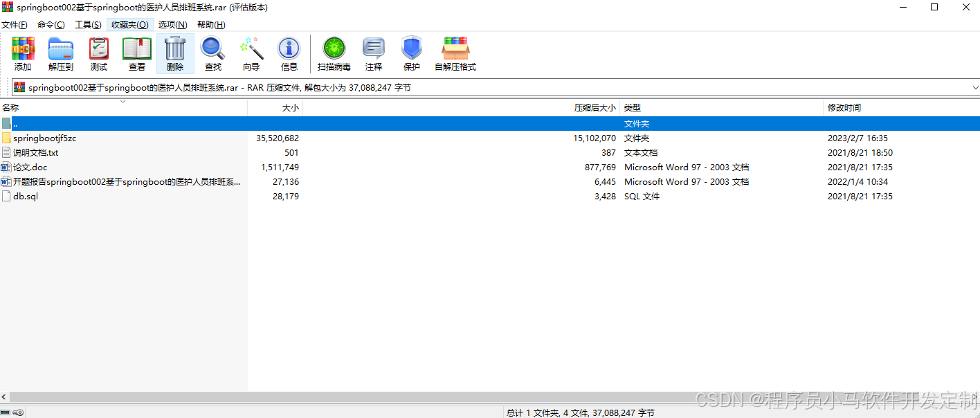Select the 添加 (Add) toolbar icon
980x418 pixels.
[x=23, y=53]
